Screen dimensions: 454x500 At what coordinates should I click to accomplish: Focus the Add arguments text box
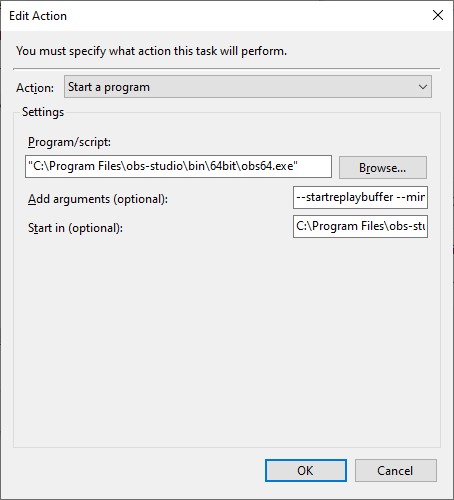360,197
